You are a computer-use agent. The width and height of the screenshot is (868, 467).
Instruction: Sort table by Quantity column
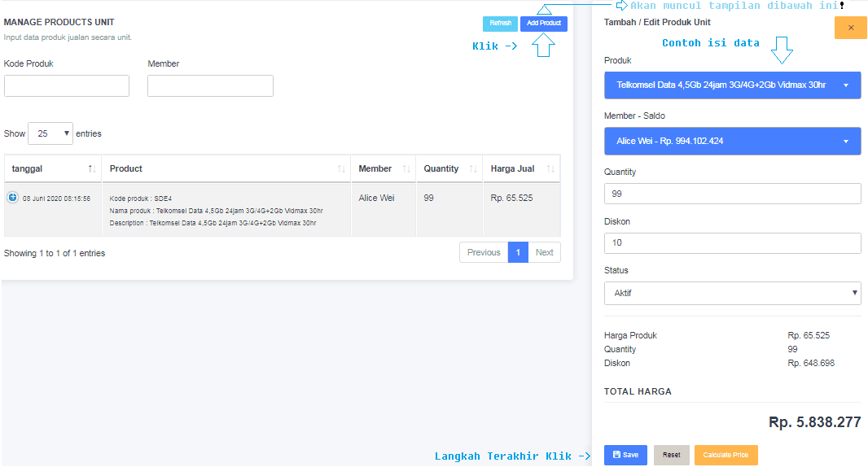pos(448,168)
